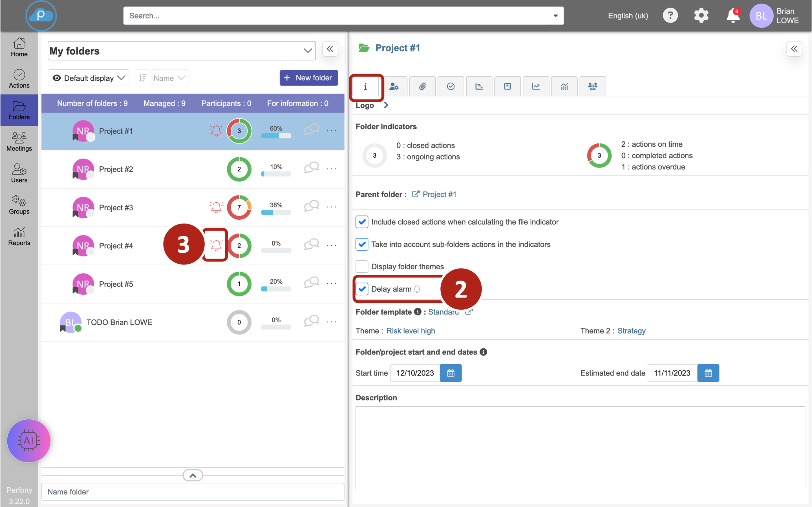The width and height of the screenshot is (812, 507).
Task: Click Project #3 delay alarm bell
Action: coord(216,207)
